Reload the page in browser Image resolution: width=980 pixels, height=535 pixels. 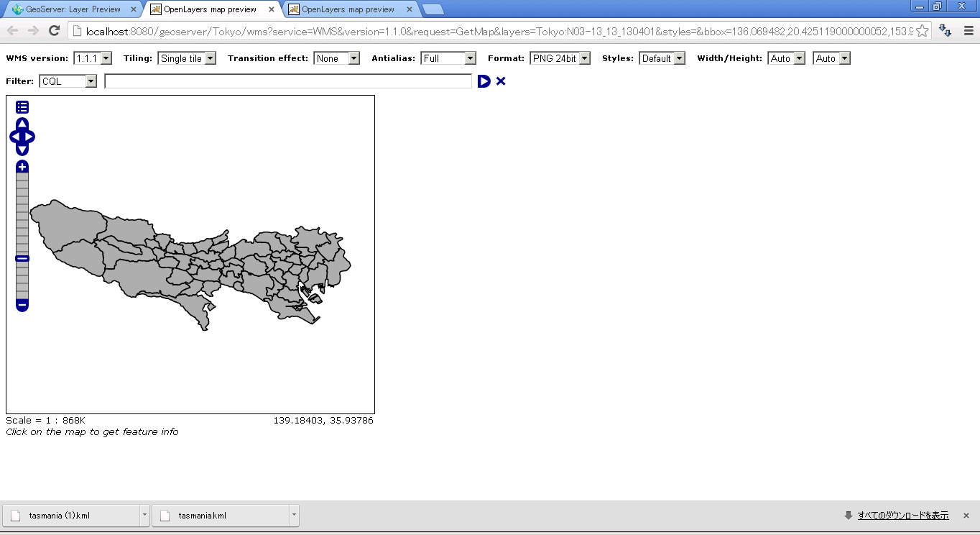(54, 31)
